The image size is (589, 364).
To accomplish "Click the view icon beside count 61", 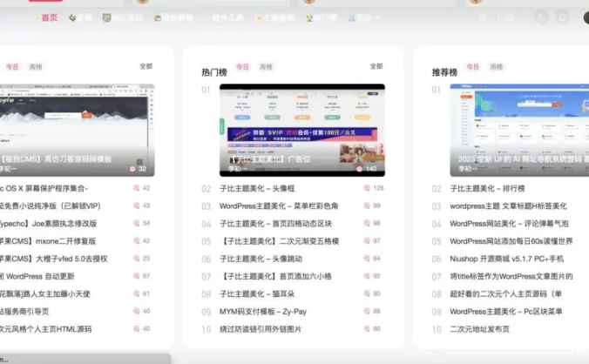I will coord(136,293).
